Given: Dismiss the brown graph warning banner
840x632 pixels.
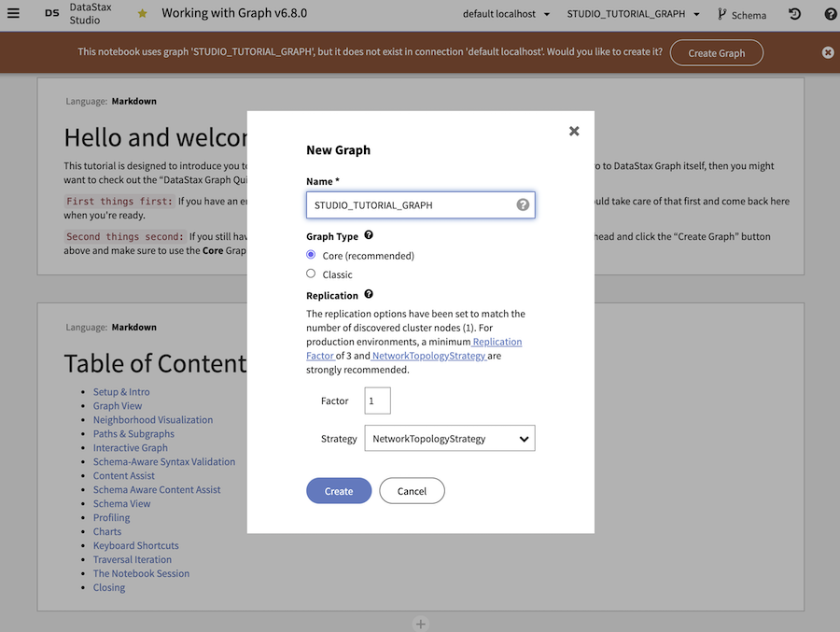Looking at the screenshot, I should point(828,52).
